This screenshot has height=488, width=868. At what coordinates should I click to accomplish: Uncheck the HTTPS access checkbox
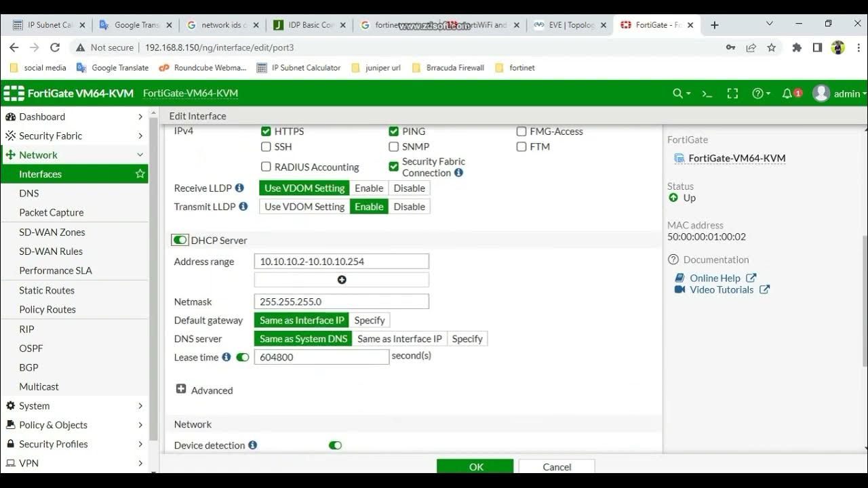[266, 131]
